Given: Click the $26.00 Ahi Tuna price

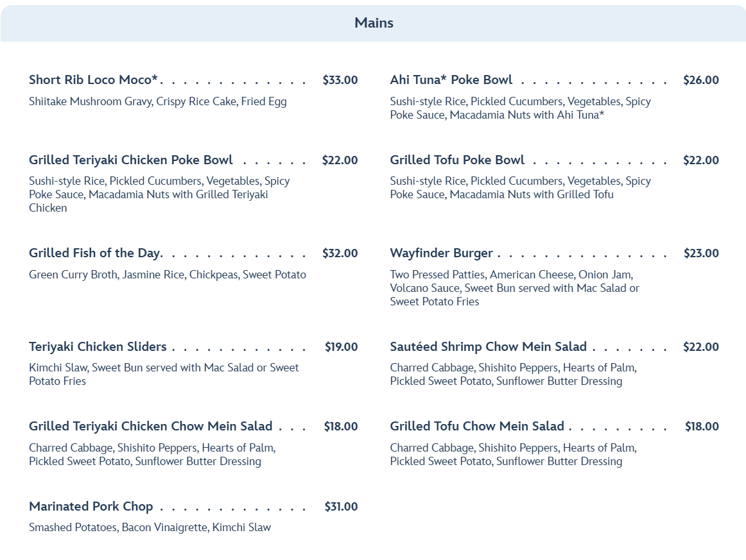Looking at the screenshot, I should pos(700,80).
